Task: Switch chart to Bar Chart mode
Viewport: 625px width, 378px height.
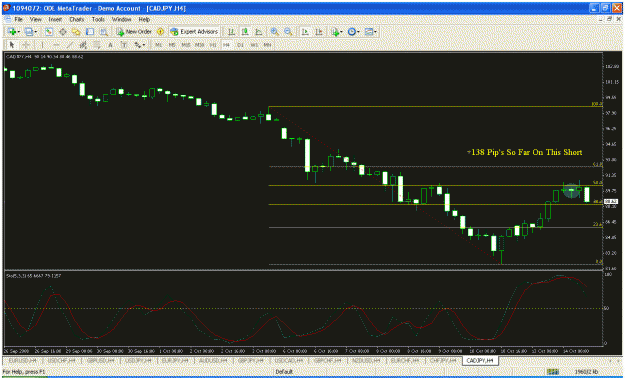Action: [231, 32]
